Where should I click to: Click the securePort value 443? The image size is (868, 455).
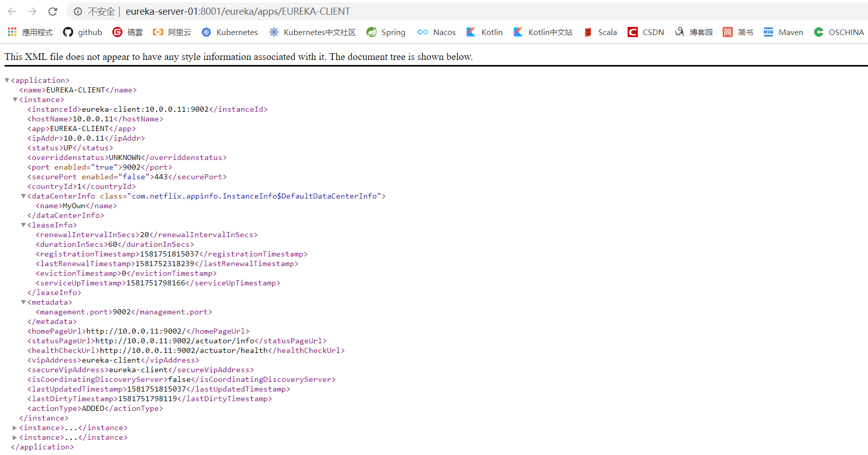pyautogui.click(x=161, y=177)
